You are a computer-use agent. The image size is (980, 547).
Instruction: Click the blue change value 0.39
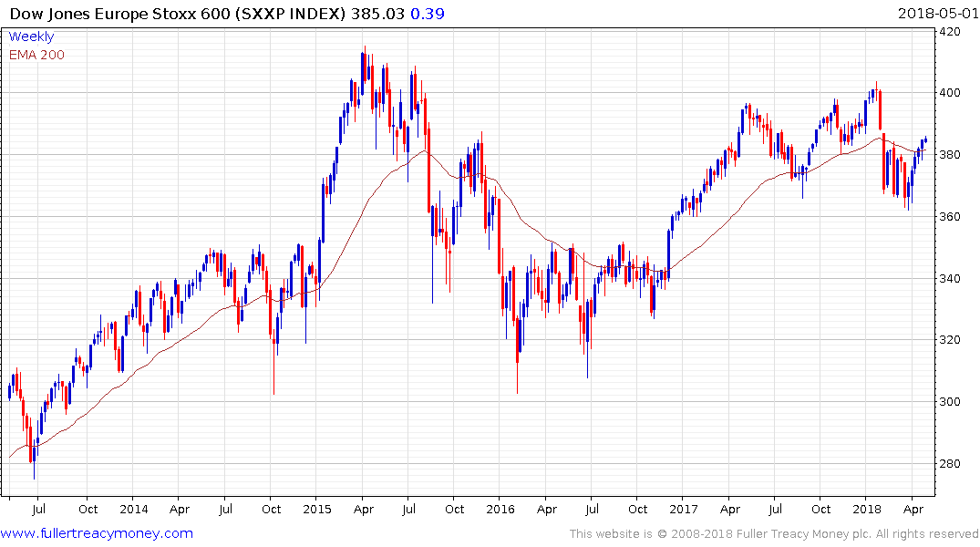pyautogui.click(x=428, y=14)
